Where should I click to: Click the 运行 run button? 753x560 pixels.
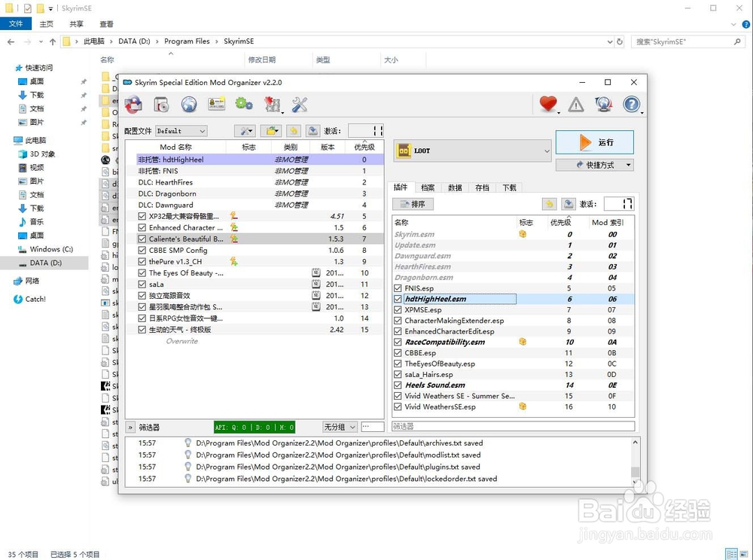(x=595, y=142)
